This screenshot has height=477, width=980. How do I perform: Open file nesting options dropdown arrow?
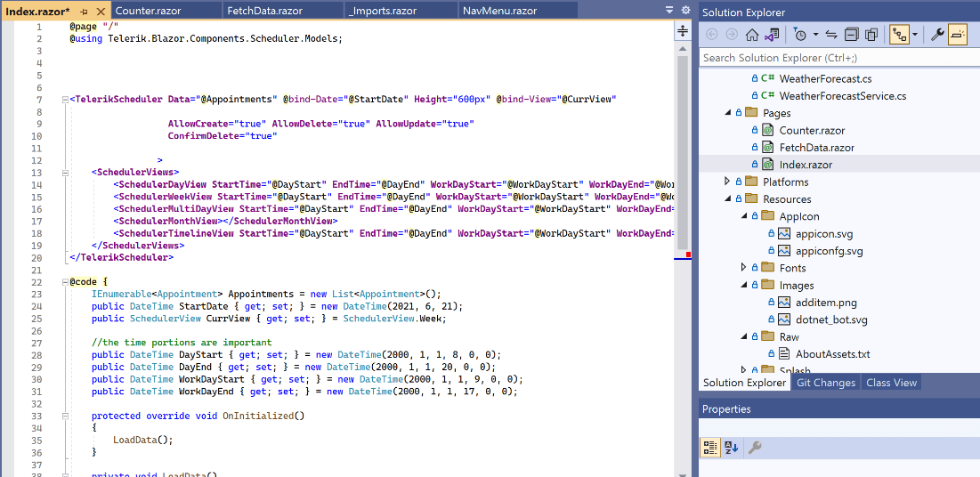(914, 35)
